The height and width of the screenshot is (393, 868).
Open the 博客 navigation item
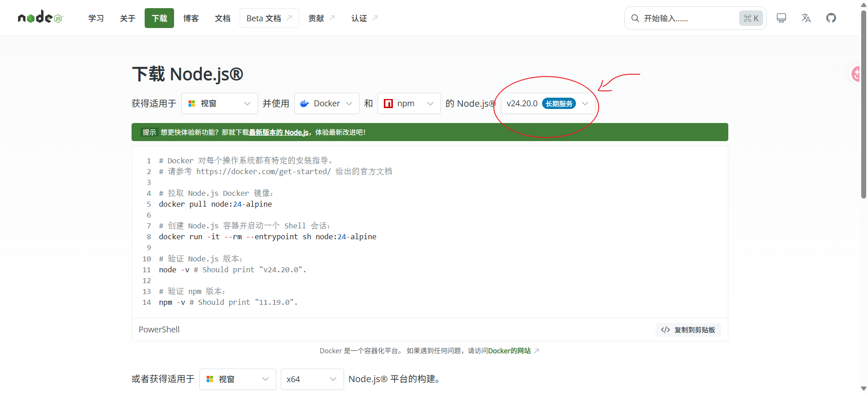click(191, 18)
